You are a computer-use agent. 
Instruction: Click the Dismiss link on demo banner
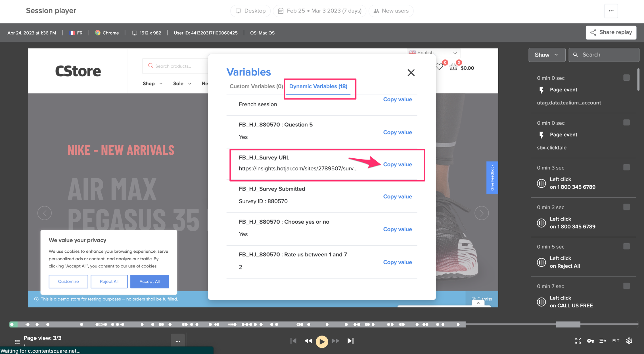click(x=482, y=299)
